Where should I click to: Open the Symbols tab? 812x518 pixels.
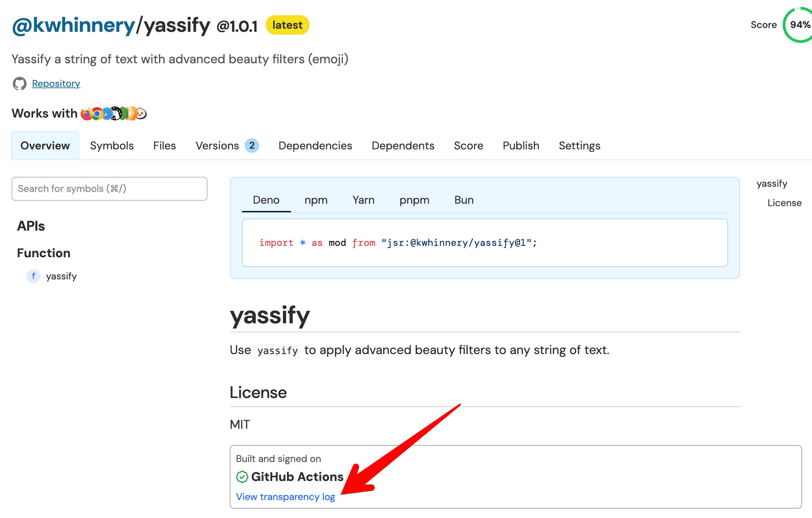pos(112,146)
